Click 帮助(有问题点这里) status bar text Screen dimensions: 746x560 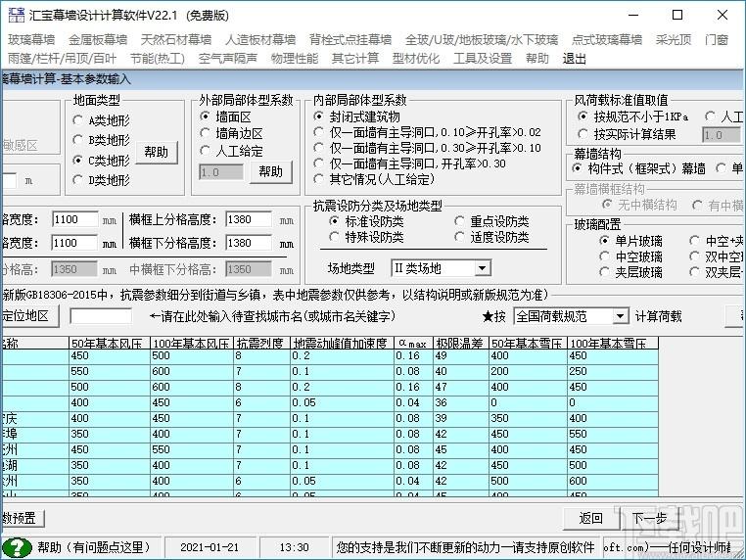[94, 547]
